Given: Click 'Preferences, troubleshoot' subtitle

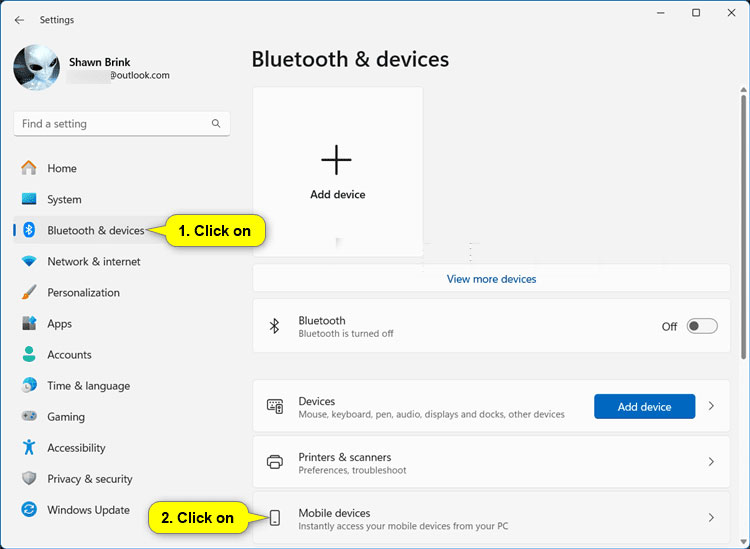Looking at the screenshot, I should point(353,470).
